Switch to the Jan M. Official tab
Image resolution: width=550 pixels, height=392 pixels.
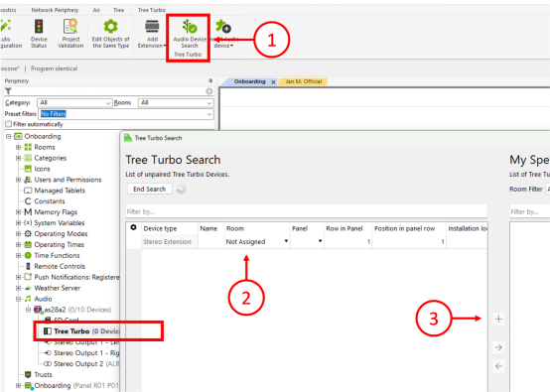303,81
